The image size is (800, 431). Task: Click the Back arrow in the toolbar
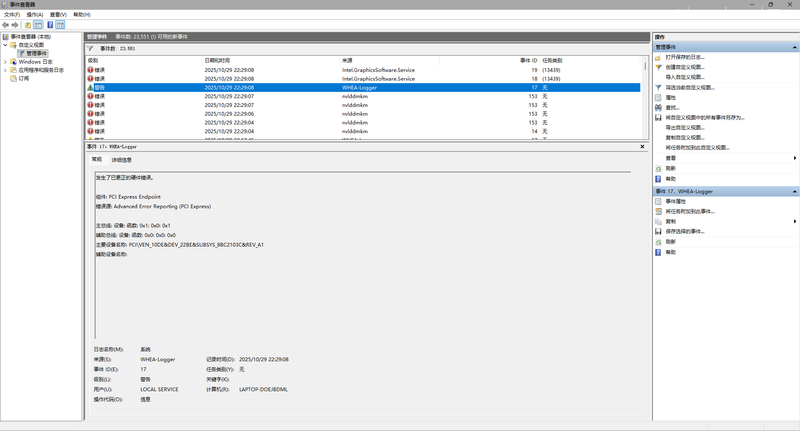coord(7,24)
